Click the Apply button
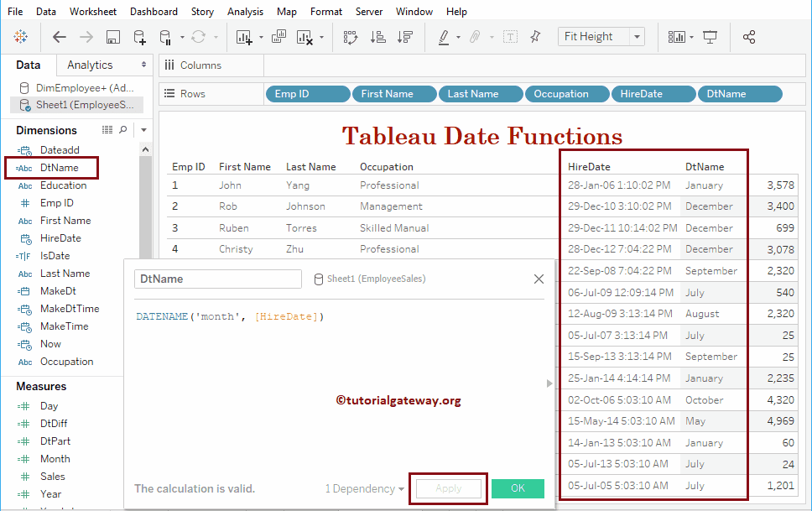This screenshot has height=511, width=812. (449, 488)
